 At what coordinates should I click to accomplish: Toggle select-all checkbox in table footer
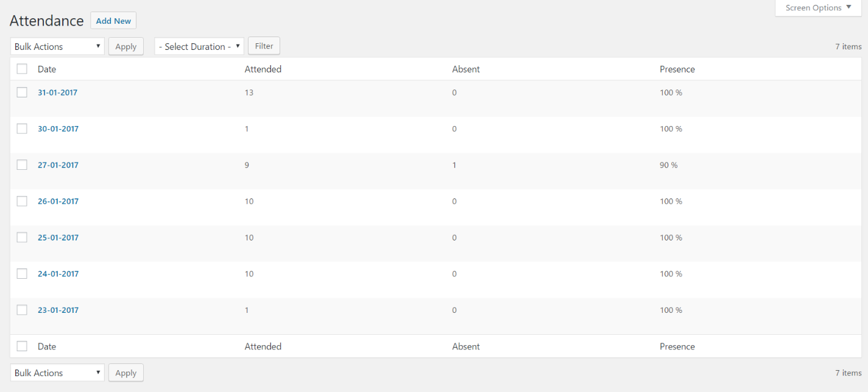[x=22, y=346]
